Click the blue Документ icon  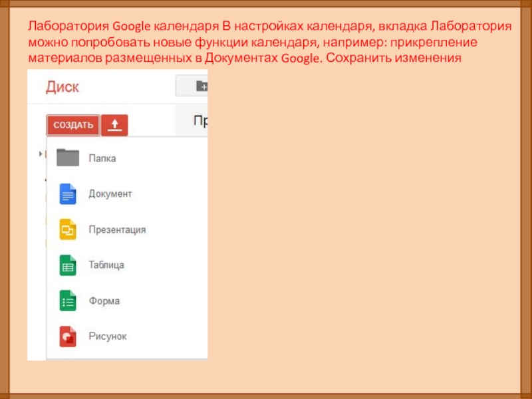pyautogui.click(x=68, y=194)
